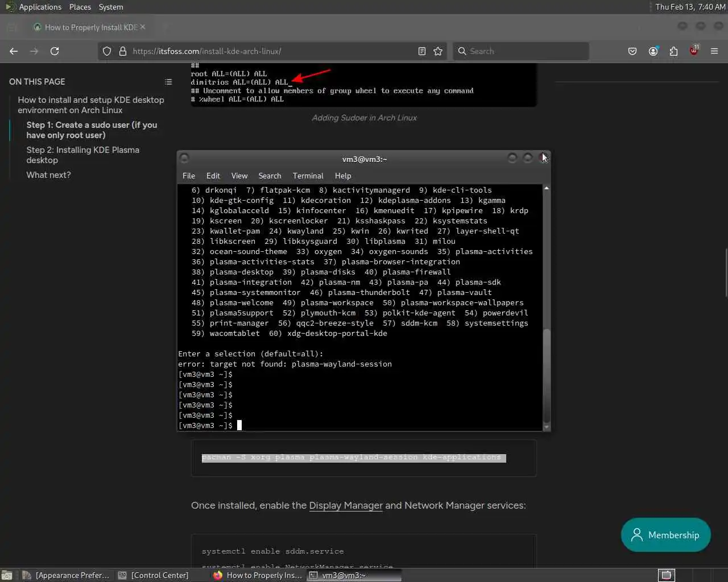Maximize the vm3@vm3 terminal window
Image resolution: width=728 pixels, height=582 pixels.
(528, 158)
